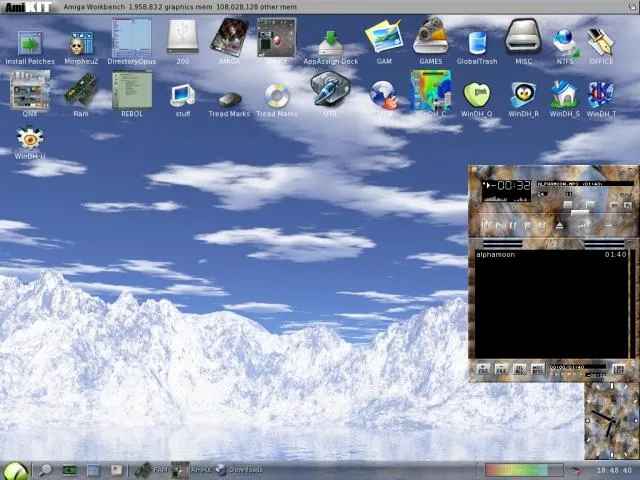Open the AppAssign Dock icon

pyautogui.click(x=330, y=44)
